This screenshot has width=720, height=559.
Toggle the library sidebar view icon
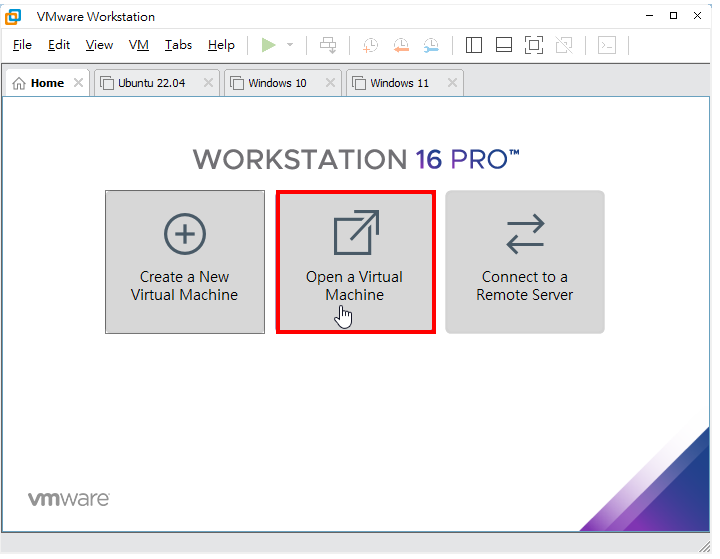[473, 45]
